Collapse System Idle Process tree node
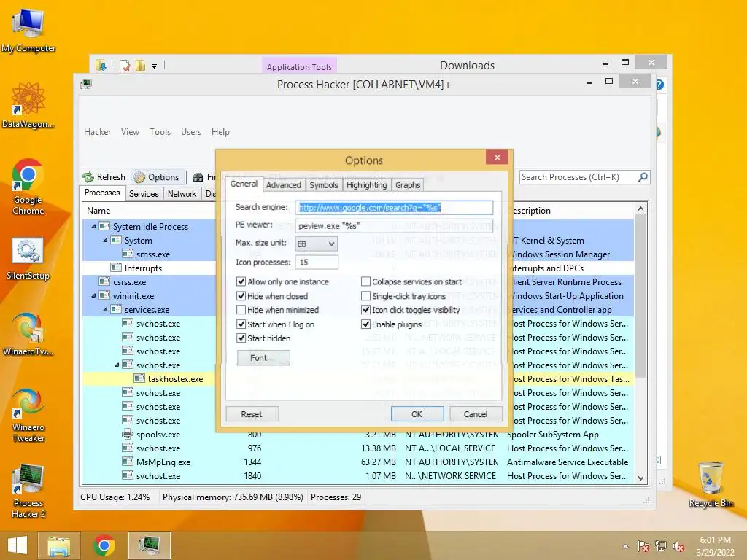This screenshot has height=560, width=747. click(x=93, y=227)
